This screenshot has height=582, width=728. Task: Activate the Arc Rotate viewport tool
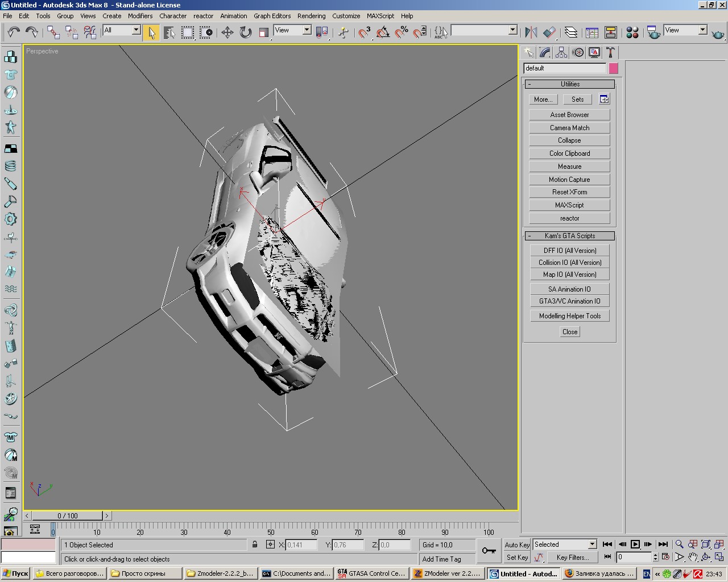tap(706, 558)
